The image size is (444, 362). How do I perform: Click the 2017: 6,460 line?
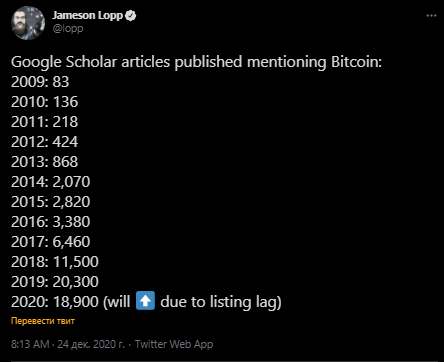51,242
